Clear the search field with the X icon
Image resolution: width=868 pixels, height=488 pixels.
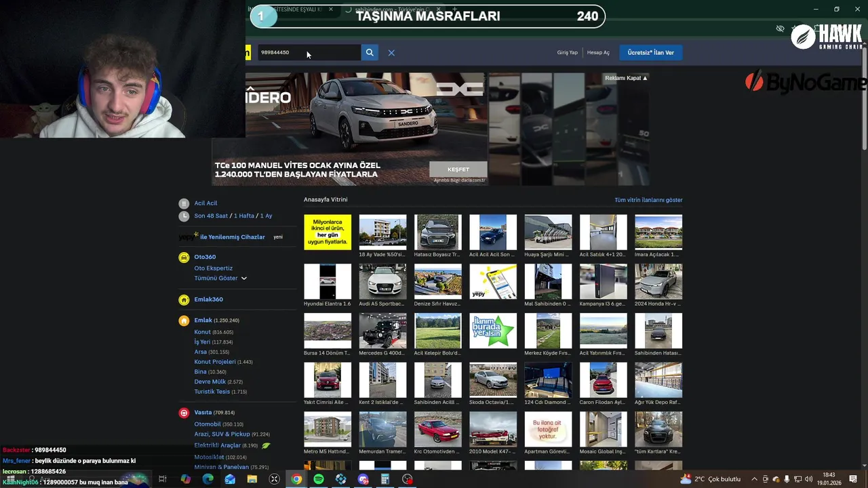tap(391, 52)
